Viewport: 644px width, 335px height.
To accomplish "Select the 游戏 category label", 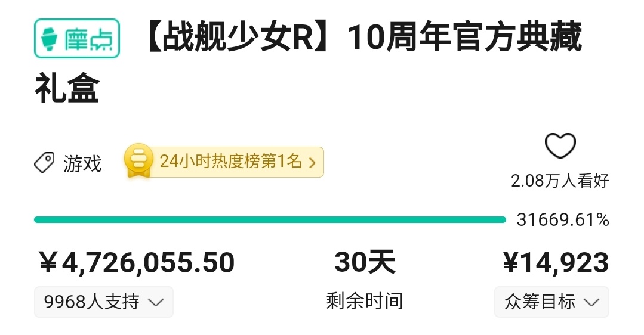I will (x=82, y=163).
